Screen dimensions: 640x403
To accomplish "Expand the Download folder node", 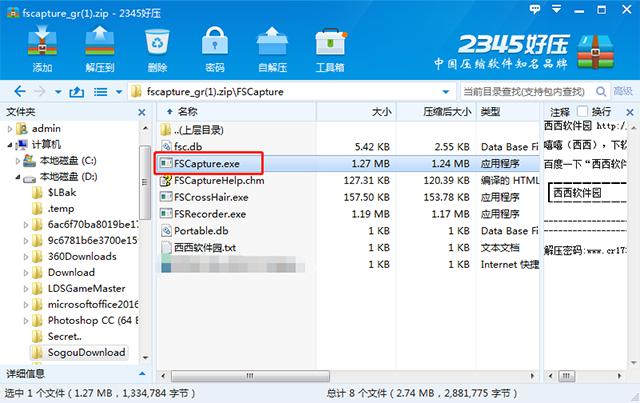I will coord(26,273).
